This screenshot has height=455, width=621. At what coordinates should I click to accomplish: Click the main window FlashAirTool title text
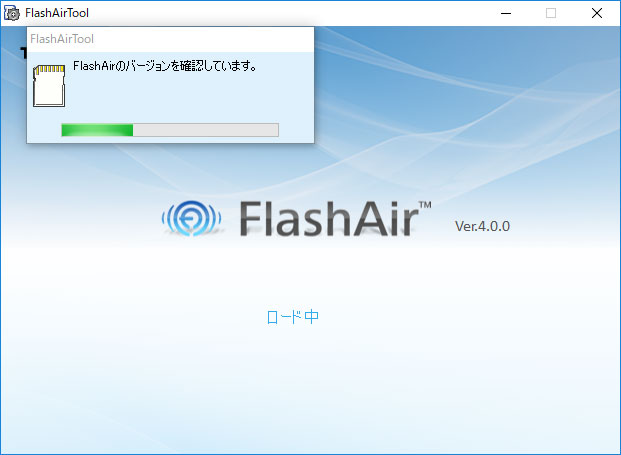pyautogui.click(x=57, y=13)
